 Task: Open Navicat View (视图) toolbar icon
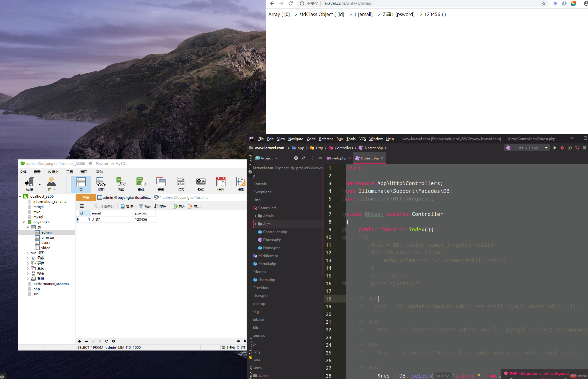click(101, 184)
